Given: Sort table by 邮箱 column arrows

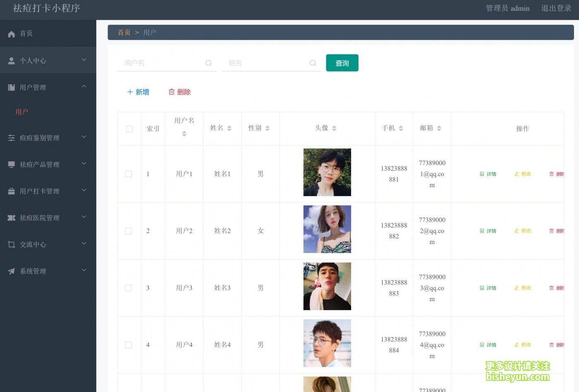Looking at the screenshot, I should [x=439, y=128].
